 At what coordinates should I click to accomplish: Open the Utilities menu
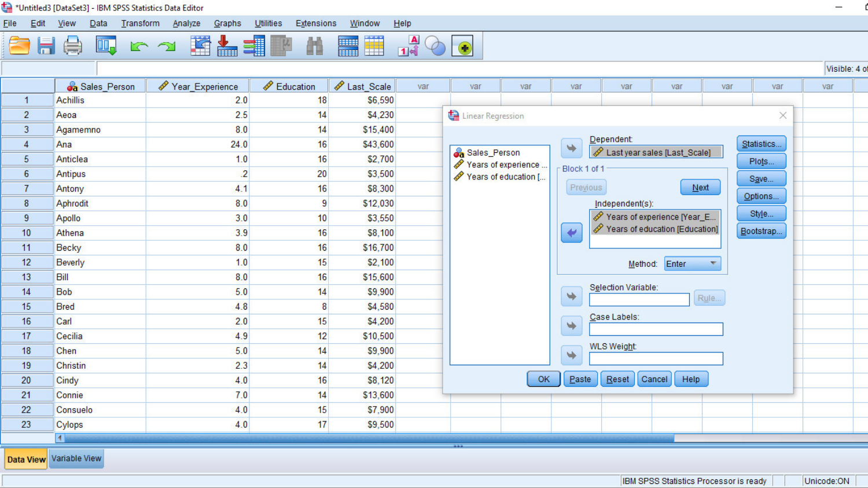[269, 23]
